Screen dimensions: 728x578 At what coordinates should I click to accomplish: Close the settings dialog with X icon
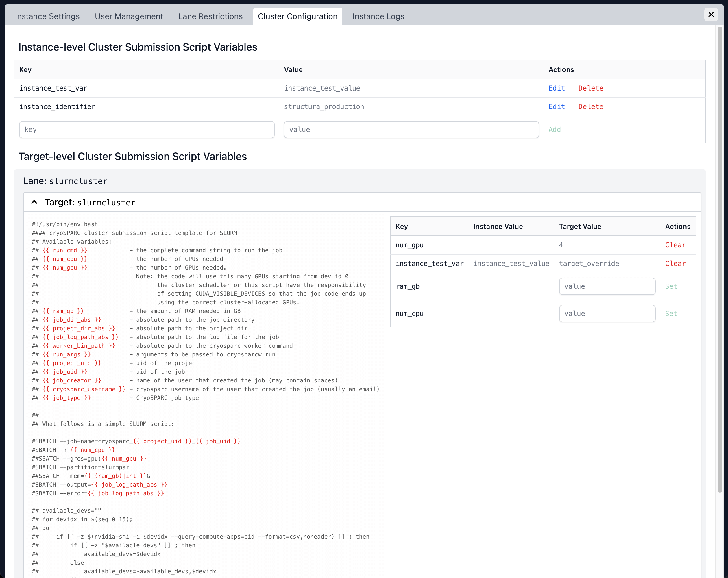(711, 14)
